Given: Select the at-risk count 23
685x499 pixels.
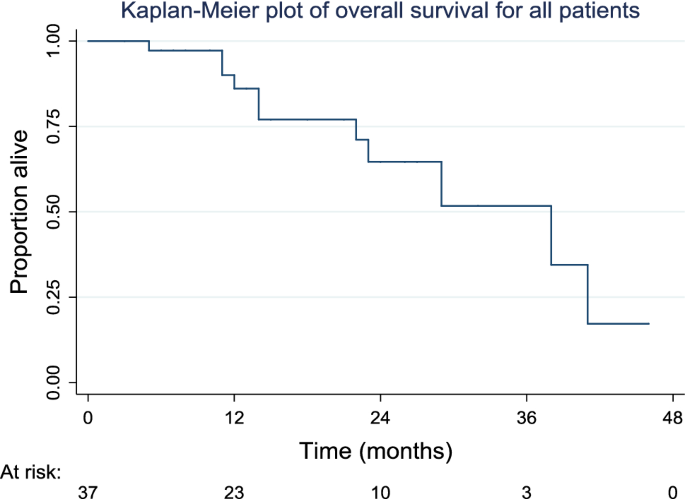Looking at the screenshot, I should click(234, 489).
